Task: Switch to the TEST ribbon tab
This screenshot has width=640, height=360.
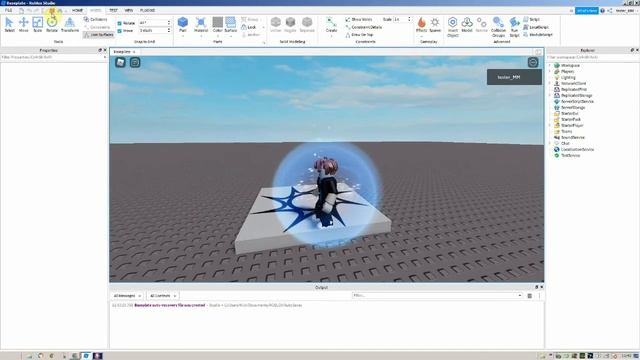Action: (113, 10)
